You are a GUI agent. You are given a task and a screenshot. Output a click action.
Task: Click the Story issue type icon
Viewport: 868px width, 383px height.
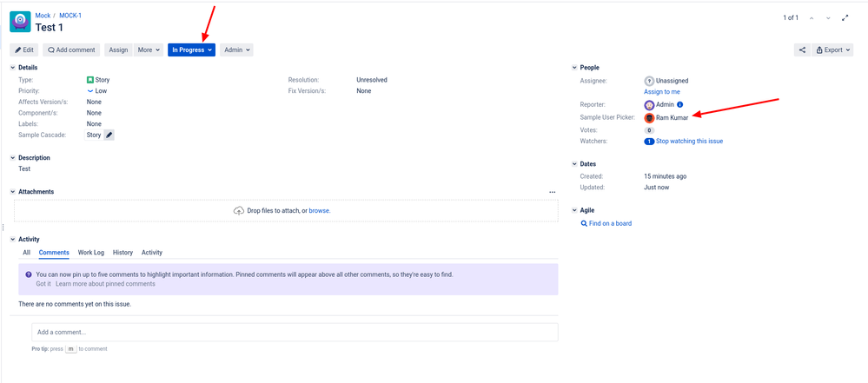[90, 80]
